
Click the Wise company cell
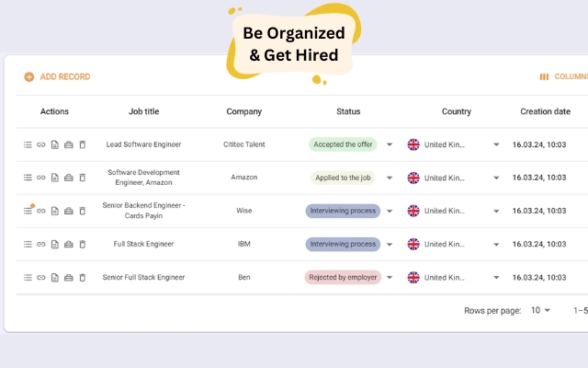[244, 211]
